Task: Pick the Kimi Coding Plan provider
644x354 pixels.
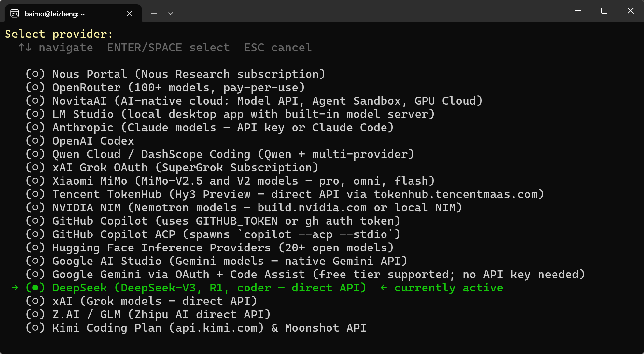Action: [196, 328]
